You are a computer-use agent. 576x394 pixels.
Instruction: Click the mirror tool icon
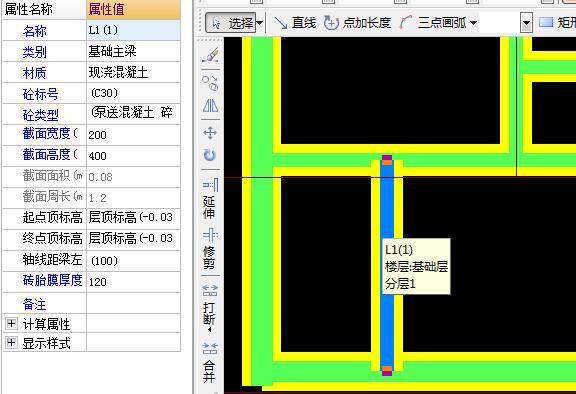(x=210, y=106)
